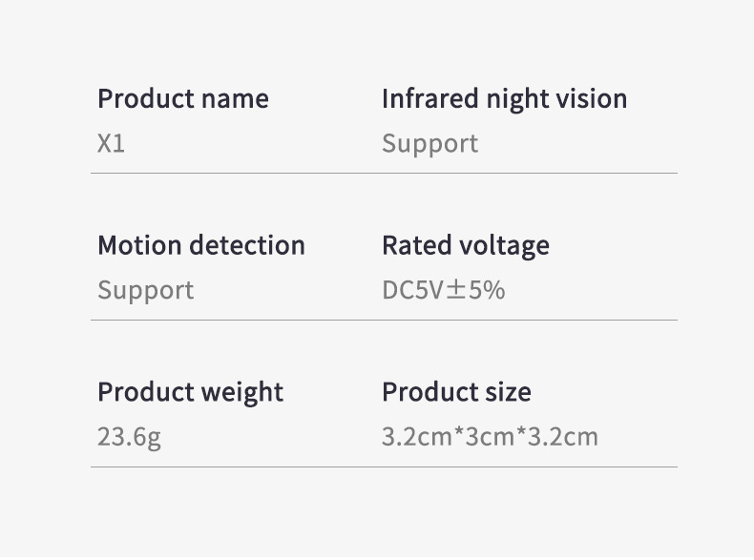This screenshot has width=754, height=560.
Task: Select the 23.6g weight value
Action: tap(129, 437)
